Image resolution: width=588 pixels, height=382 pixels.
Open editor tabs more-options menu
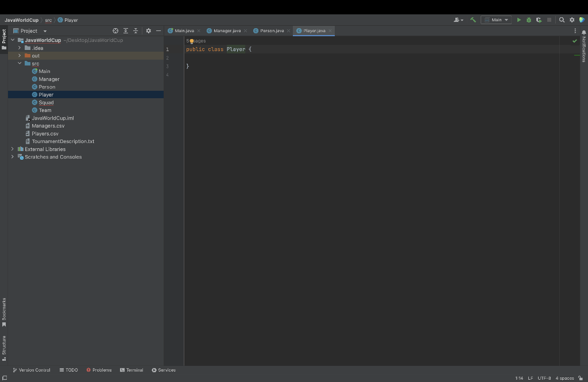click(x=575, y=31)
